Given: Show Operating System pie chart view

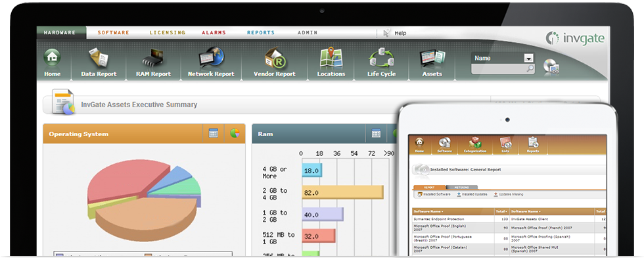Looking at the screenshot, I should click(235, 134).
